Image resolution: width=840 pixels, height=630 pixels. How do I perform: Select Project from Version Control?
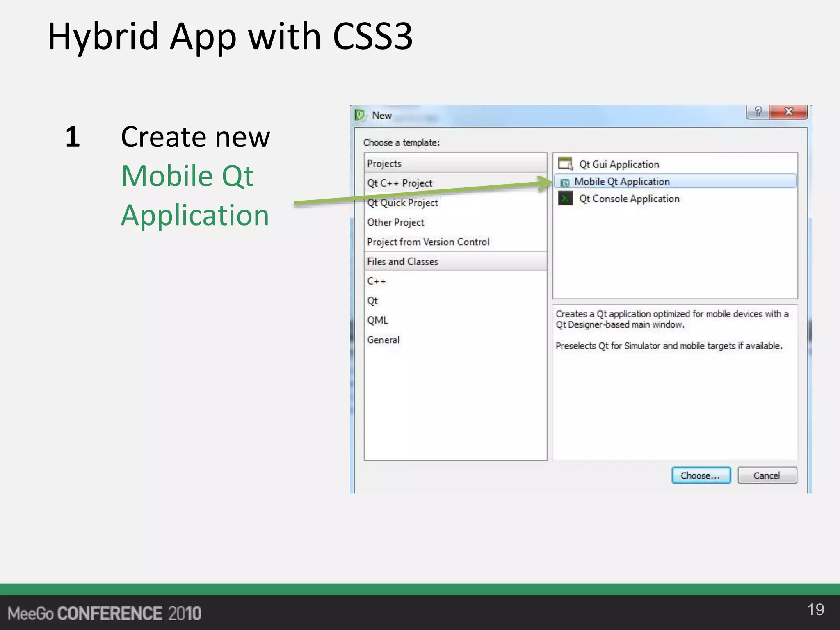(428, 242)
